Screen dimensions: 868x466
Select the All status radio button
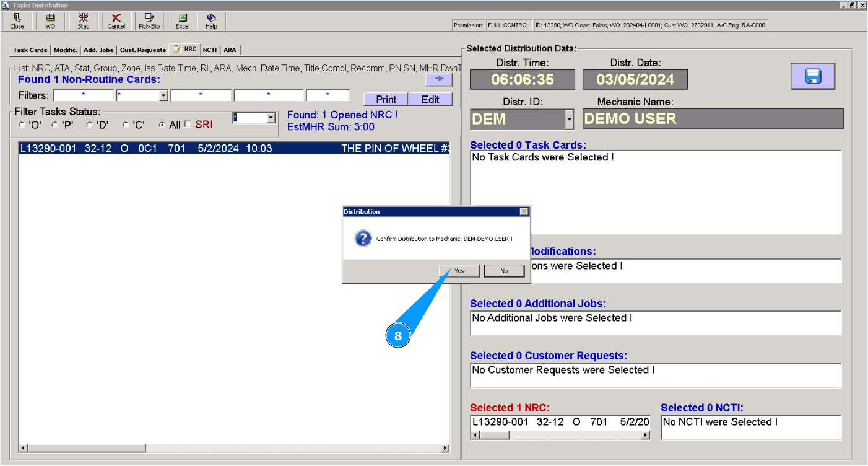pyautogui.click(x=162, y=125)
